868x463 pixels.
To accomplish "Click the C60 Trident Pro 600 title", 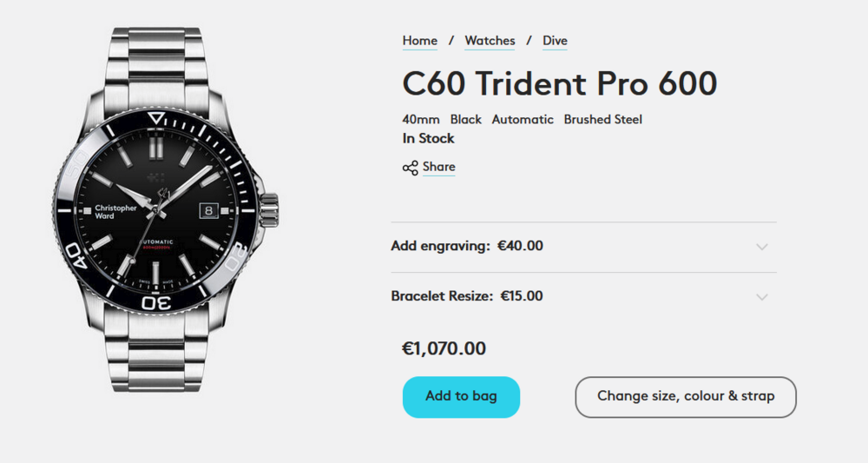I will [x=560, y=83].
